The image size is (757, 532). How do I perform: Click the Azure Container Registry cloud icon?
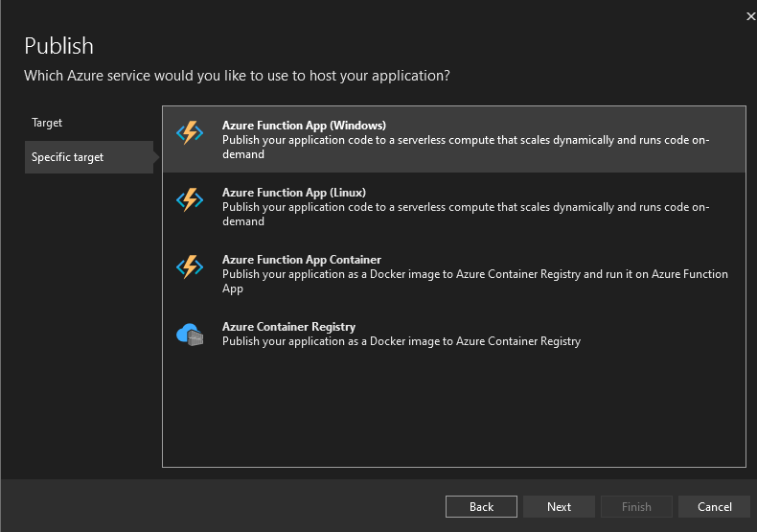[x=190, y=335]
